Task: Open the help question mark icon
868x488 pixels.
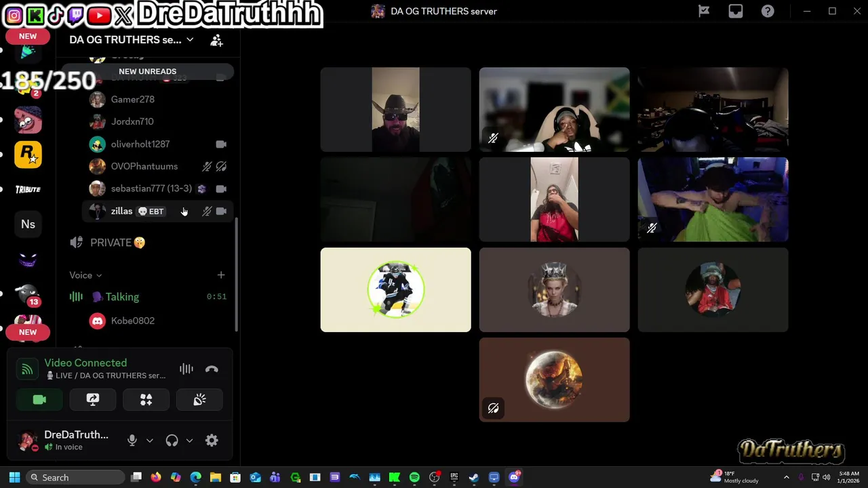Action: coord(768,11)
